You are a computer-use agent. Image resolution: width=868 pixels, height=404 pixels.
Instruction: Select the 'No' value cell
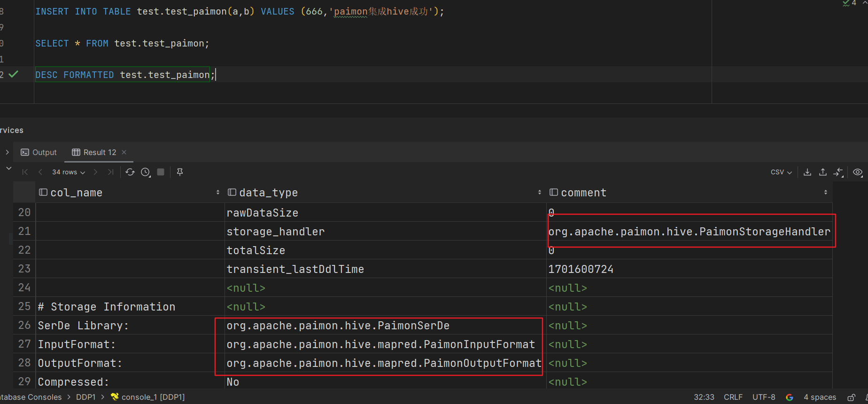point(385,381)
